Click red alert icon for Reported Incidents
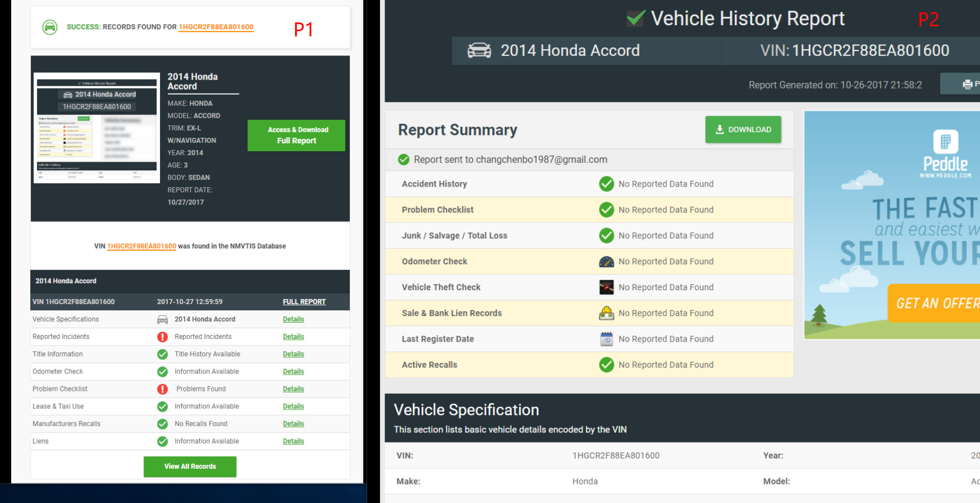Image resolution: width=980 pixels, height=503 pixels. (162, 337)
